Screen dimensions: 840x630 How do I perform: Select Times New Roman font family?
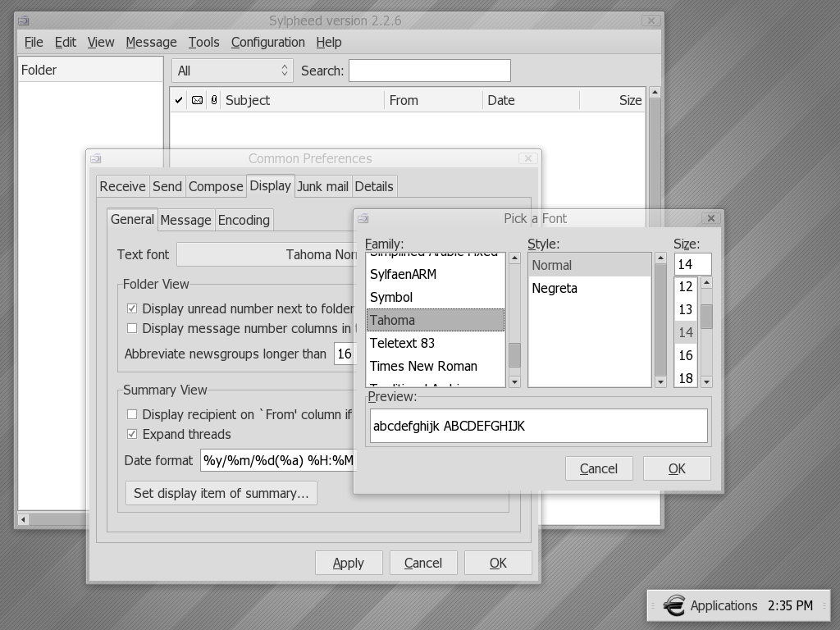pyautogui.click(x=435, y=367)
